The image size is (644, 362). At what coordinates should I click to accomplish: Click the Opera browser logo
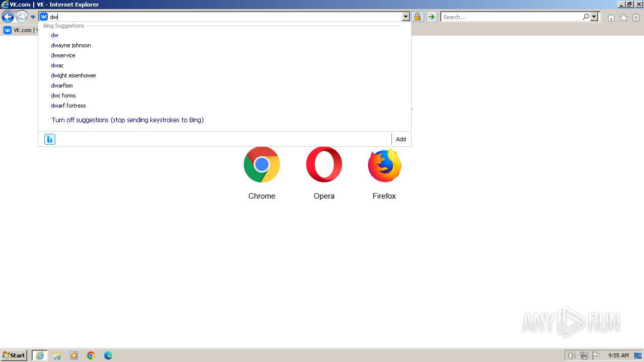pos(324,164)
